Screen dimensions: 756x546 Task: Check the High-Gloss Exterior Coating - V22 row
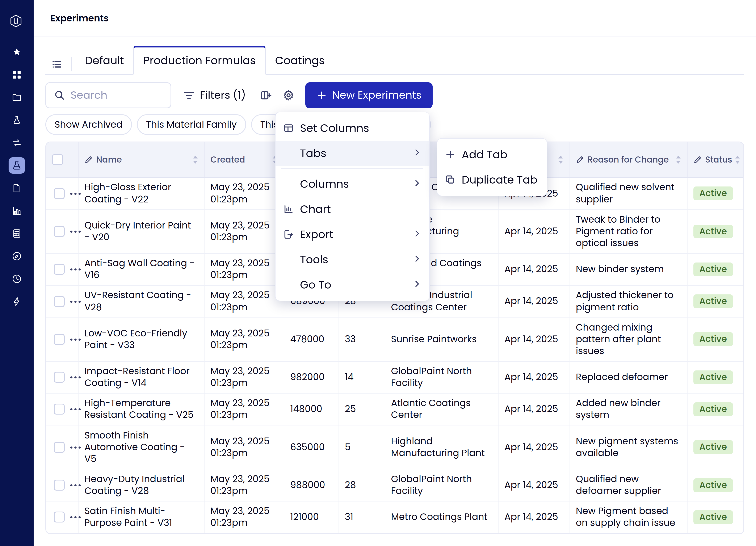(x=59, y=193)
